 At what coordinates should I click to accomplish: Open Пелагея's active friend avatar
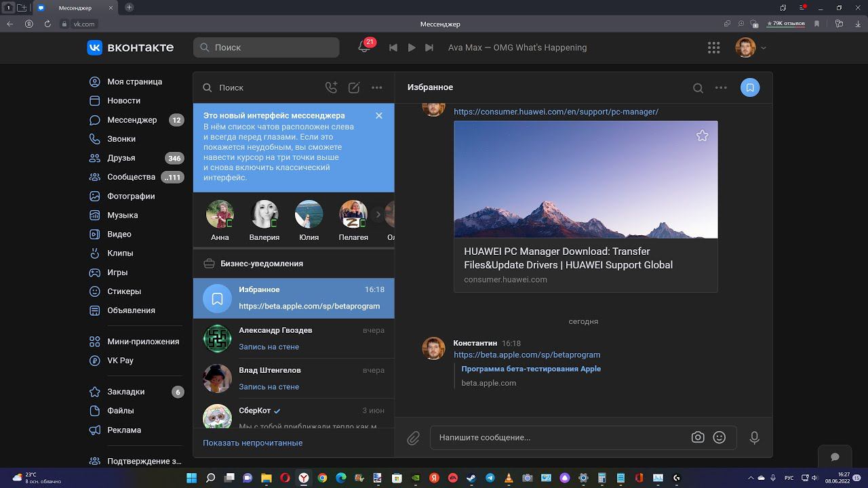(x=353, y=214)
